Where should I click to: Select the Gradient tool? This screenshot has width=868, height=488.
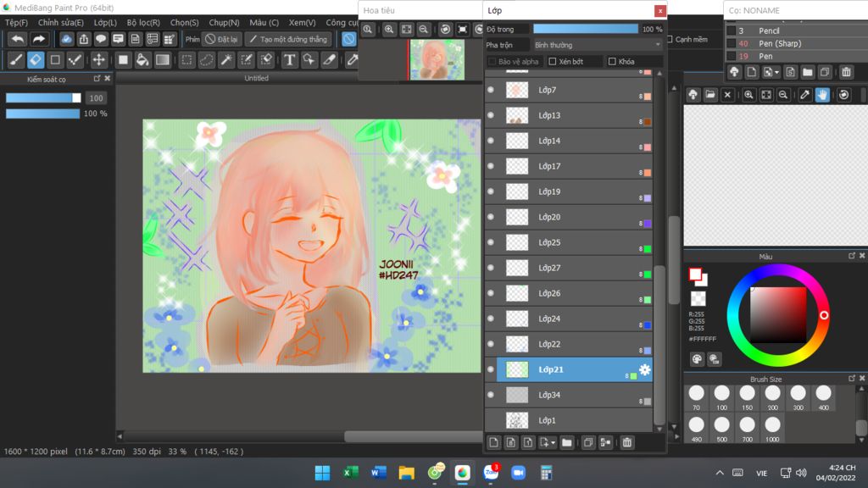(x=162, y=60)
